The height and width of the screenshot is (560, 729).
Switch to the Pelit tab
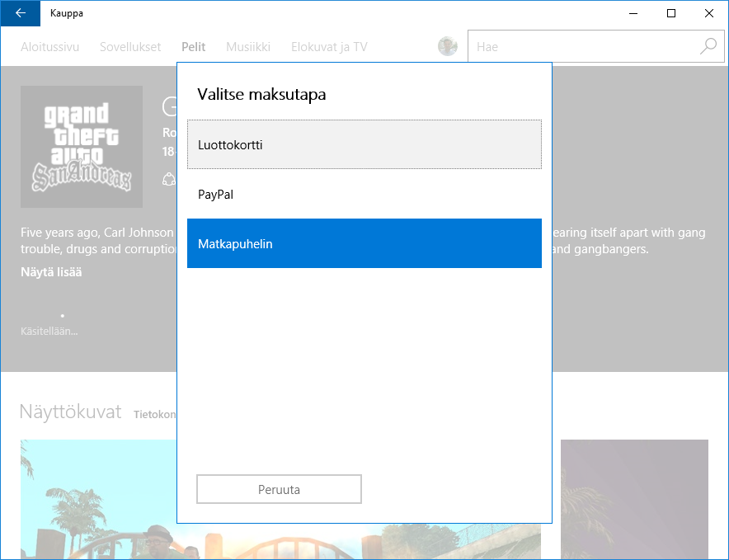(193, 47)
